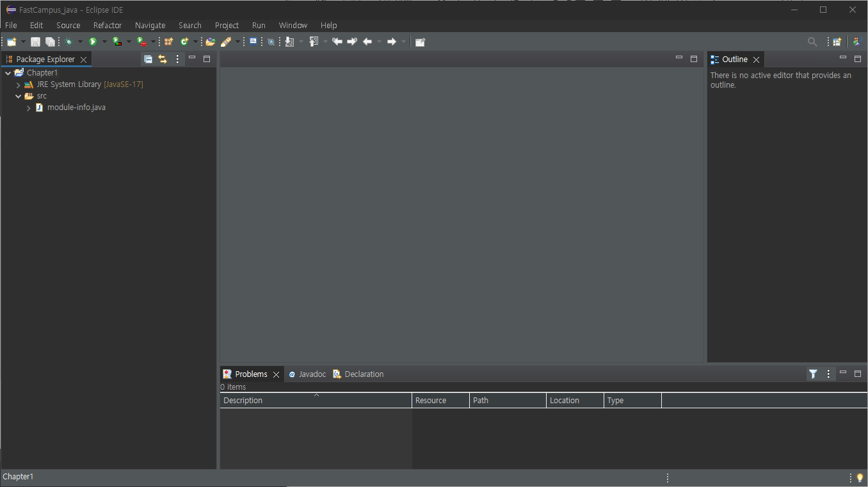Switch to the Javadoc tab
This screenshot has height=487, width=868.
(x=307, y=374)
